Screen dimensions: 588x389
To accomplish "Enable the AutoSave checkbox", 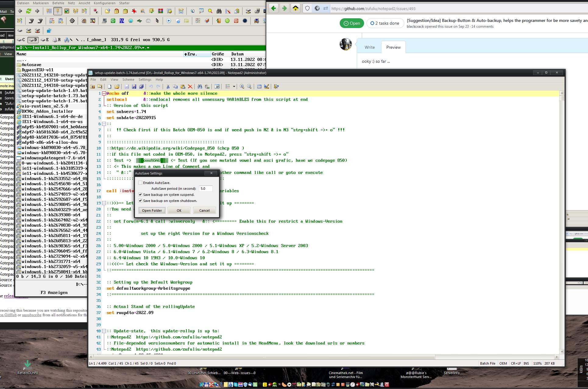I will [x=140, y=183].
